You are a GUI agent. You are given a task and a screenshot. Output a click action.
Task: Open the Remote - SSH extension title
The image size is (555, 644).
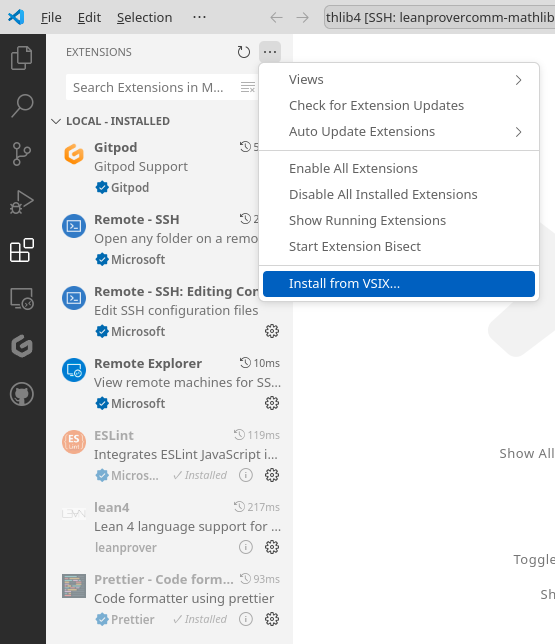coord(136,219)
